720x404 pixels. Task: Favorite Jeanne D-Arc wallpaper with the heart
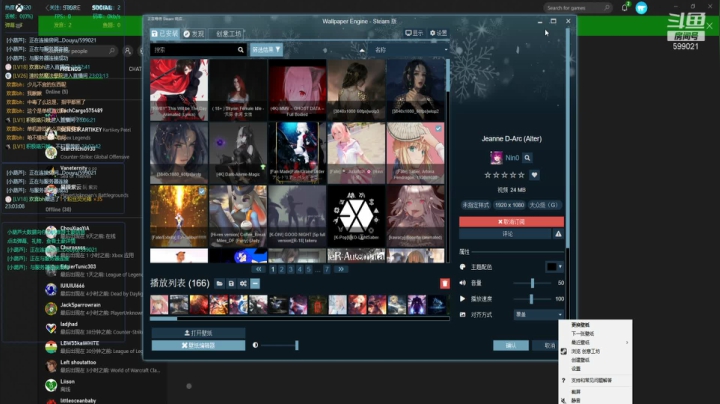[534, 175]
